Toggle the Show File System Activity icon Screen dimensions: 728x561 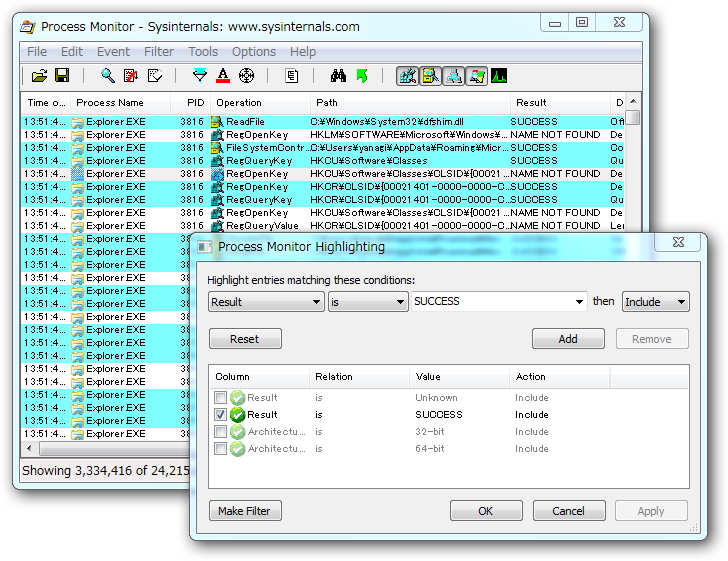430,76
